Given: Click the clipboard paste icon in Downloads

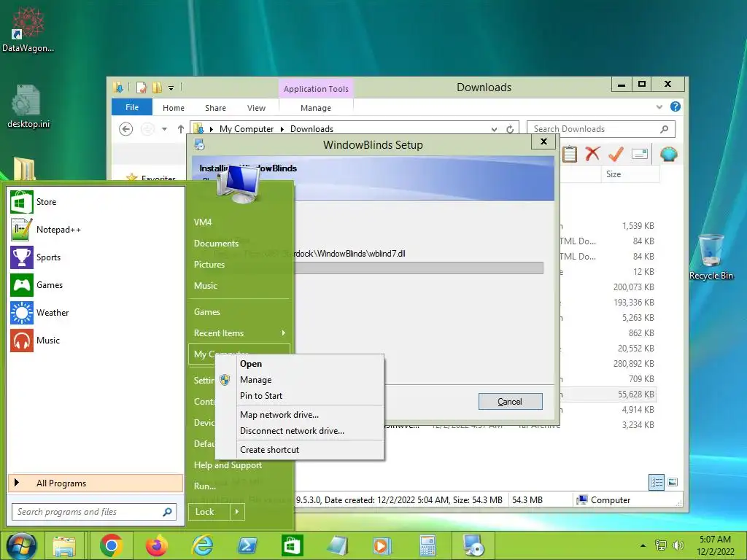Looking at the screenshot, I should coord(569,154).
